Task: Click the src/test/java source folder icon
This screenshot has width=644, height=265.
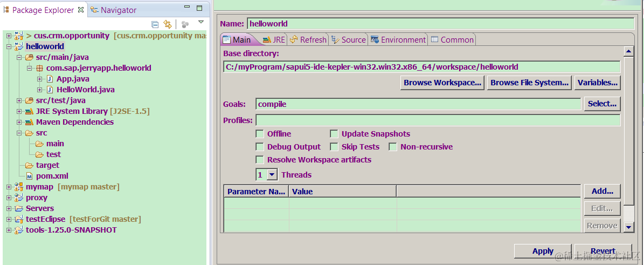Action: tap(29, 100)
